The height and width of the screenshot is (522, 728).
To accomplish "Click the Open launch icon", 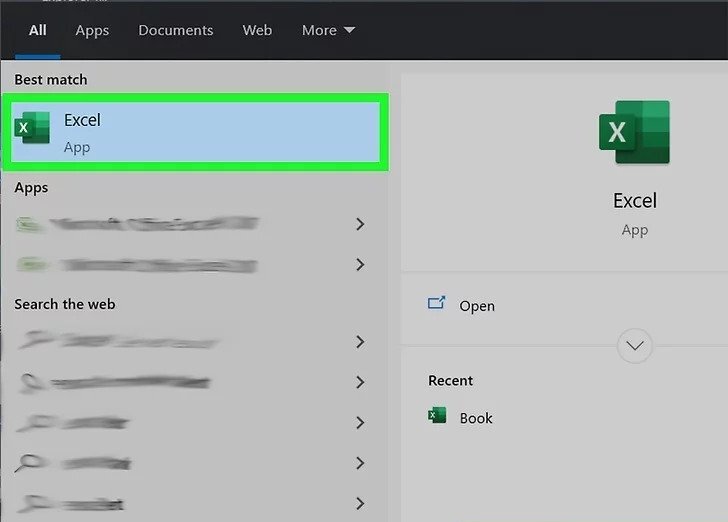I will (x=436, y=303).
